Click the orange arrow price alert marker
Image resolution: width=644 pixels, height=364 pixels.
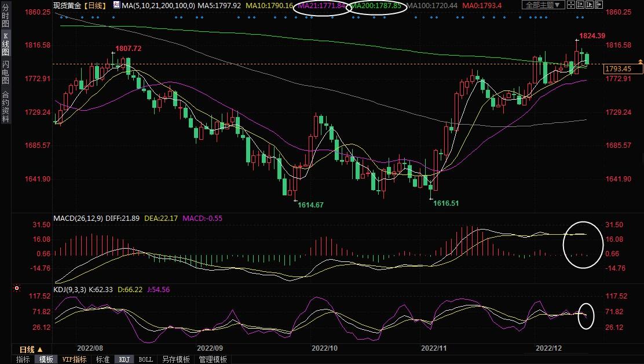[x=640, y=61]
